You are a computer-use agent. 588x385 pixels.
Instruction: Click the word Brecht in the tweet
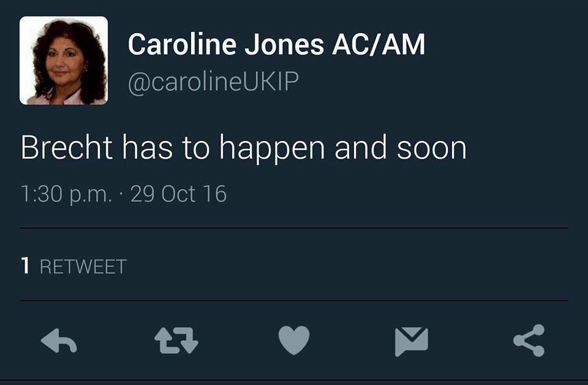67,148
